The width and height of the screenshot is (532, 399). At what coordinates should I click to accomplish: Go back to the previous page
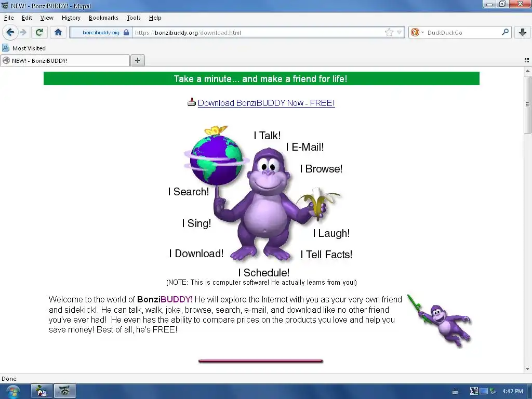[10, 32]
